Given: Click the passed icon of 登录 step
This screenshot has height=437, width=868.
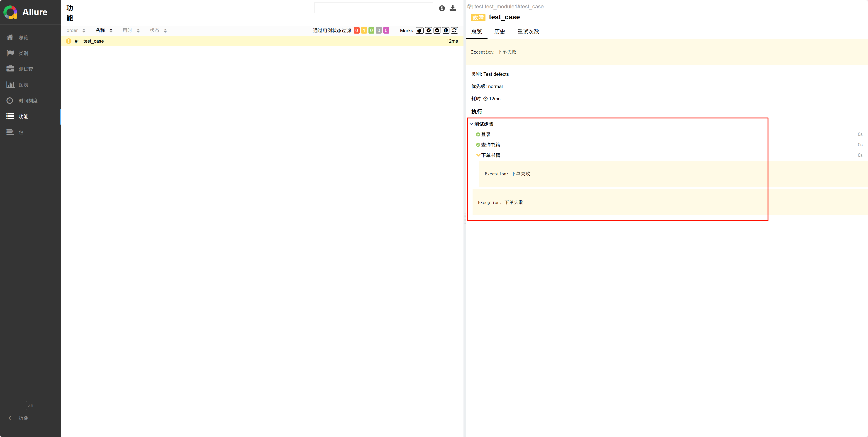Looking at the screenshot, I should pos(478,135).
